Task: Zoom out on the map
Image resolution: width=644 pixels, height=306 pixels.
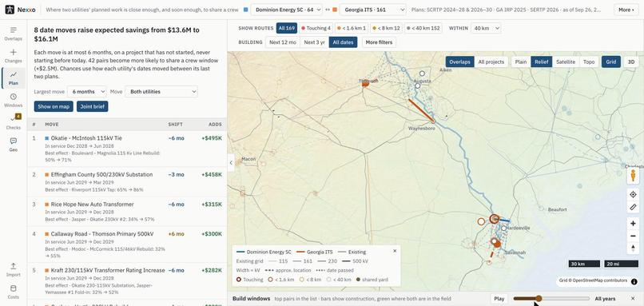Action: click(x=633, y=236)
